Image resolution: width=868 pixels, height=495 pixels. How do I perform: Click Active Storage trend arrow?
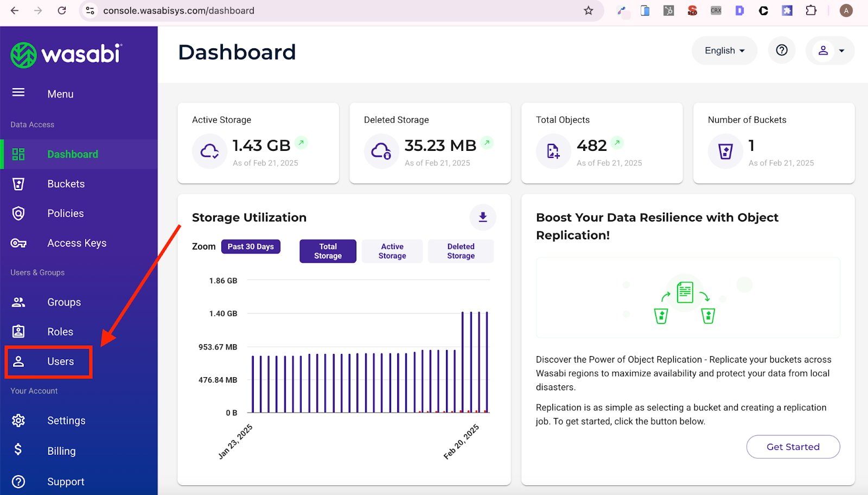point(302,143)
